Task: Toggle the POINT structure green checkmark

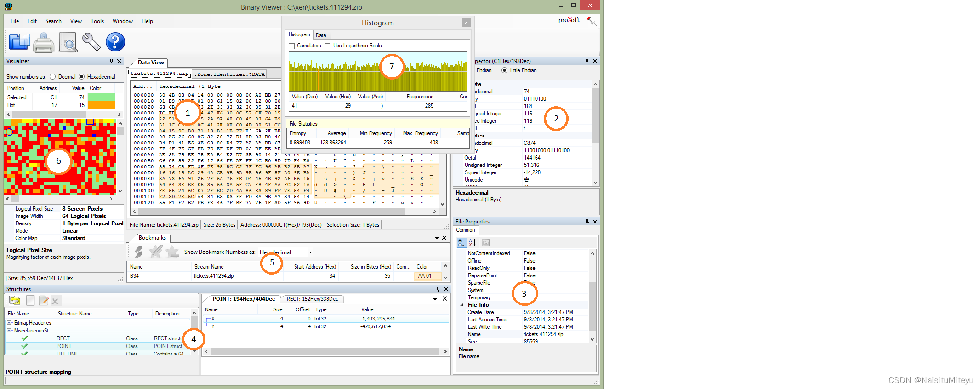Action: click(24, 346)
